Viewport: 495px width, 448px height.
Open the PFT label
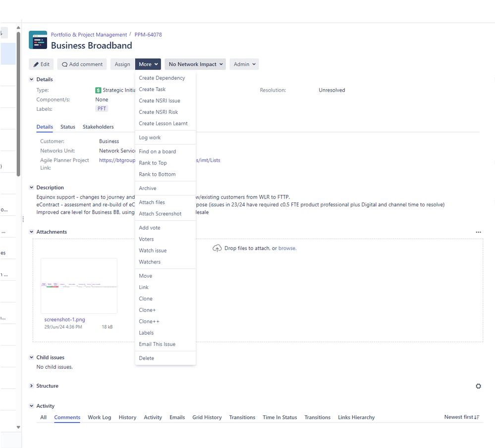(x=102, y=109)
